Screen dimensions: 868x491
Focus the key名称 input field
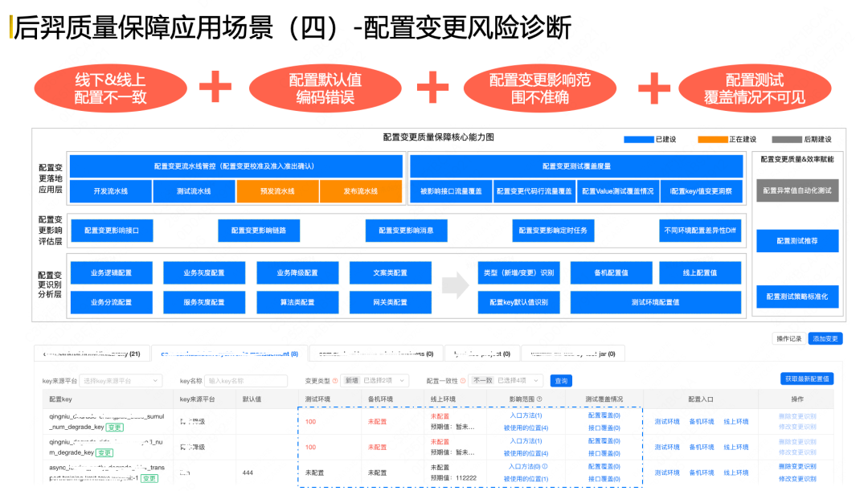[x=246, y=381]
